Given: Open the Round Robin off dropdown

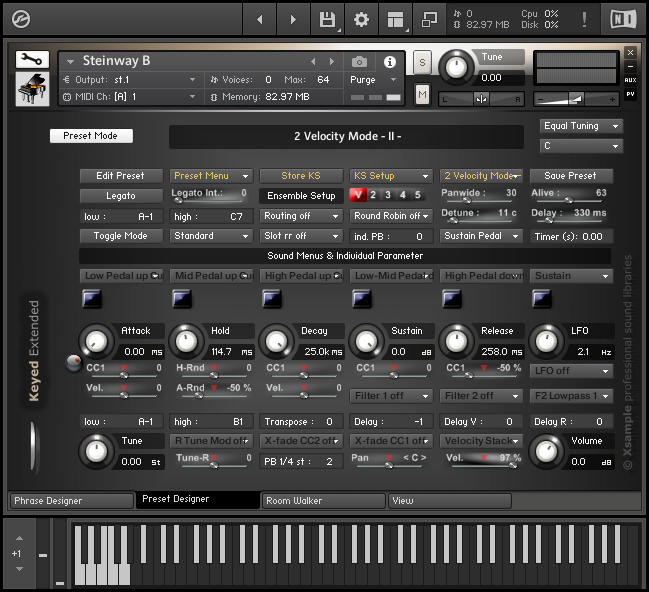Looking at the screenshot, I should click(391, 216).
